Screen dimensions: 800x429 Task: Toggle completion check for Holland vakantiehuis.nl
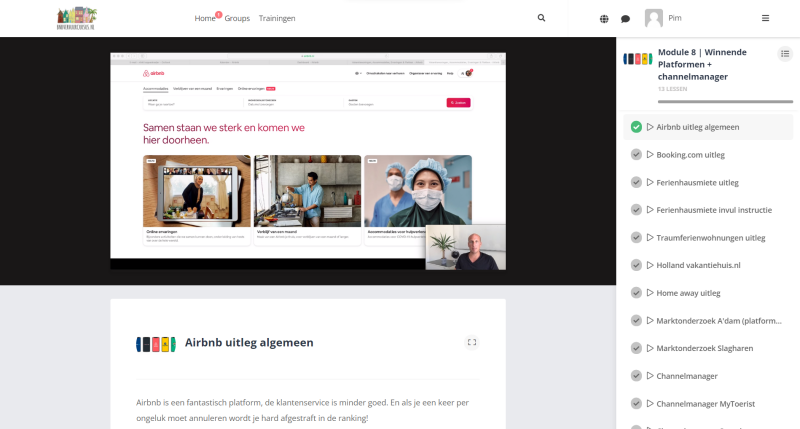tap(636, 265)
